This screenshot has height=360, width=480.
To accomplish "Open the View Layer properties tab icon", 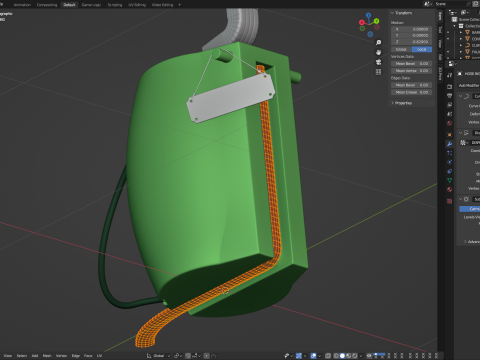I will (450, 105).
